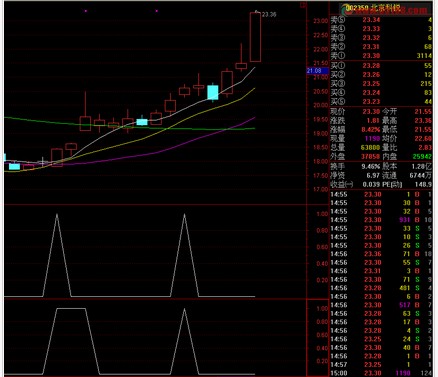Click the small red square chart corner icon
The height and width of the screenshot is (377, 438).
coord(303,5)
